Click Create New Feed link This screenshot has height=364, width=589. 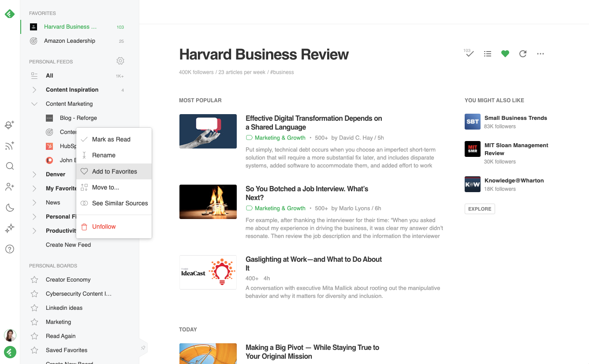[x=68, y=245]
